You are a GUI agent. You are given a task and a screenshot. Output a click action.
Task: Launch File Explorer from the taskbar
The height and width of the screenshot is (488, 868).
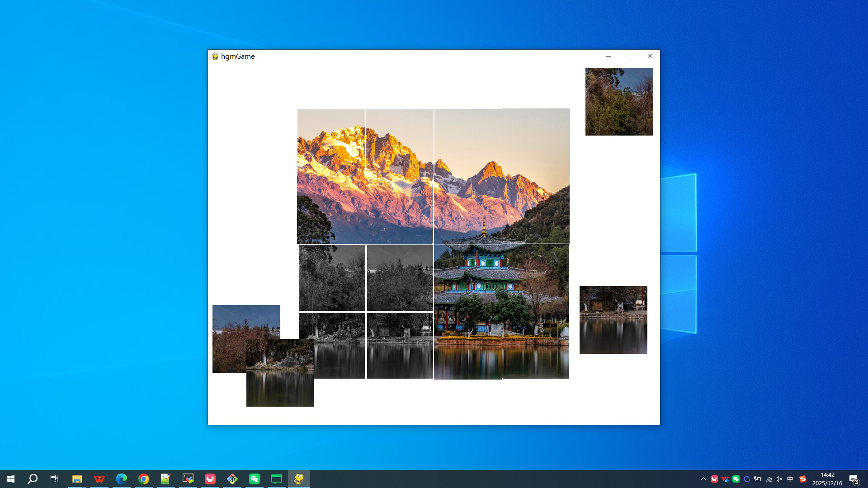77,479
